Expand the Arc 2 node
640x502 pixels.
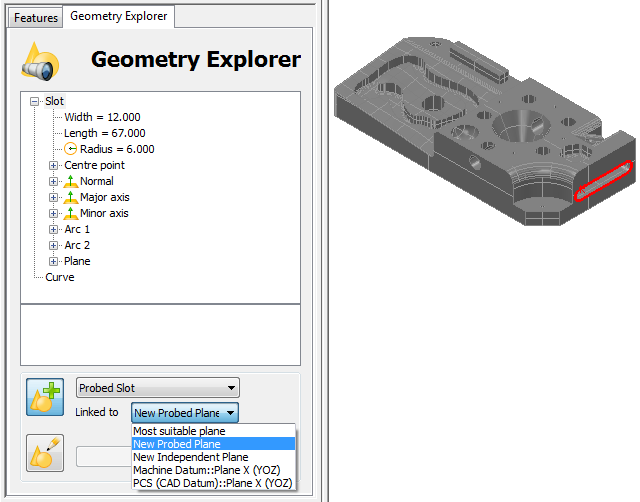[53, 245]
